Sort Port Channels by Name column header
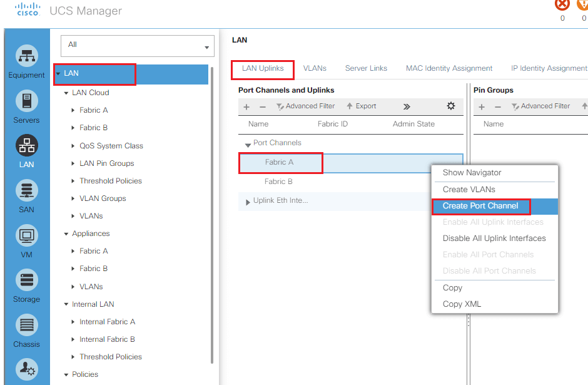 coord(258,124)
